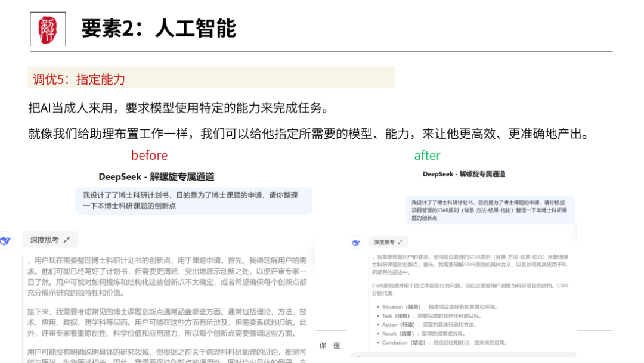Click the 调优5：指定能力 banner
Viewport: 644px width, 363px height.
click(211, 77)
